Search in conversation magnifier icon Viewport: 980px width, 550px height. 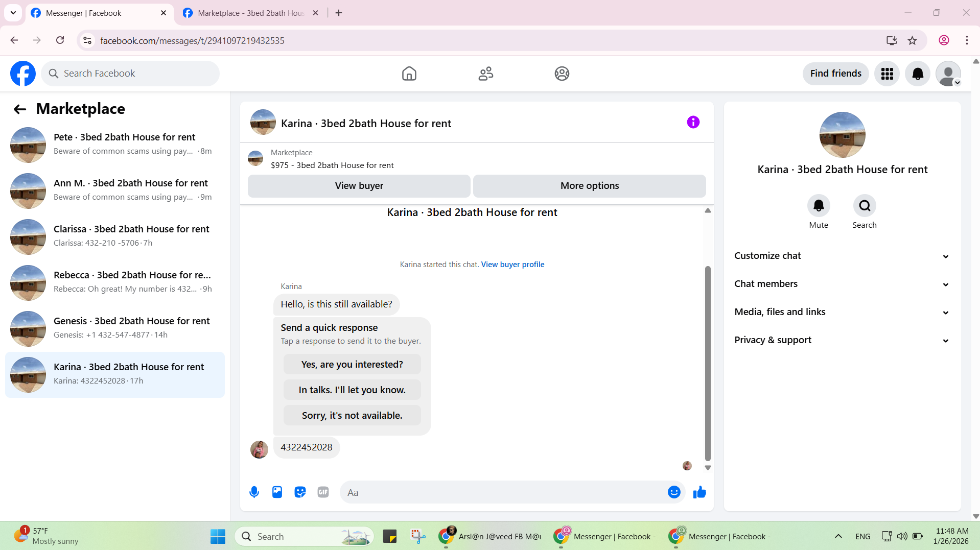tap(865, 206)
